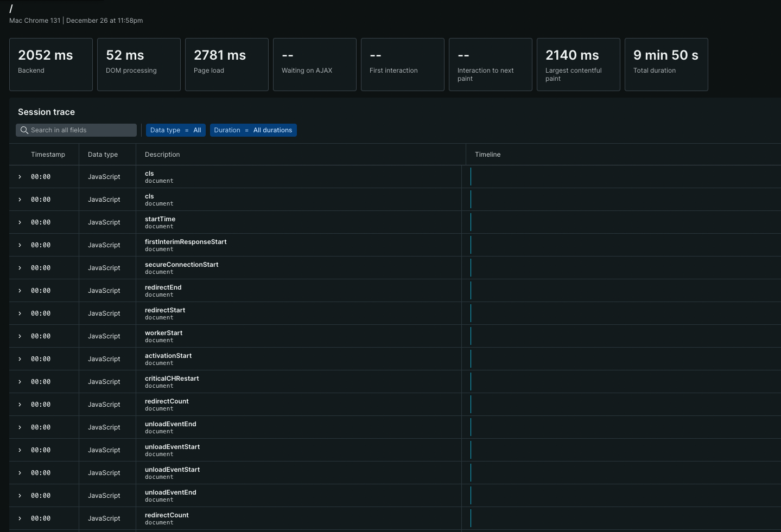This screenshot has width=781, height=532.
Task: Expand the activationStart row
Action: click(x=20, y=359)
